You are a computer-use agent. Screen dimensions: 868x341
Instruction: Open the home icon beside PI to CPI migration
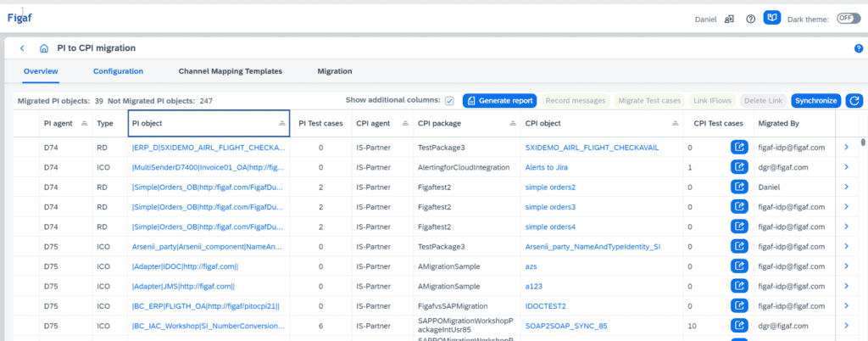(x=44, y=48)
